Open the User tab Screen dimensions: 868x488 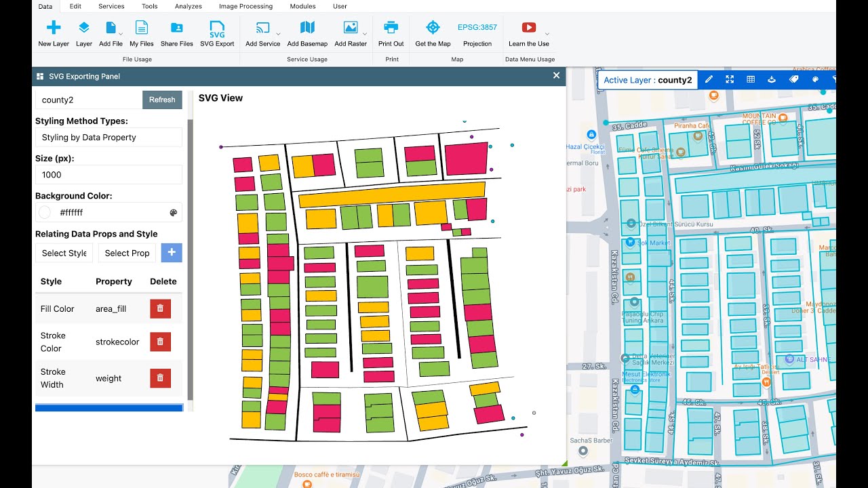[340, 6]
